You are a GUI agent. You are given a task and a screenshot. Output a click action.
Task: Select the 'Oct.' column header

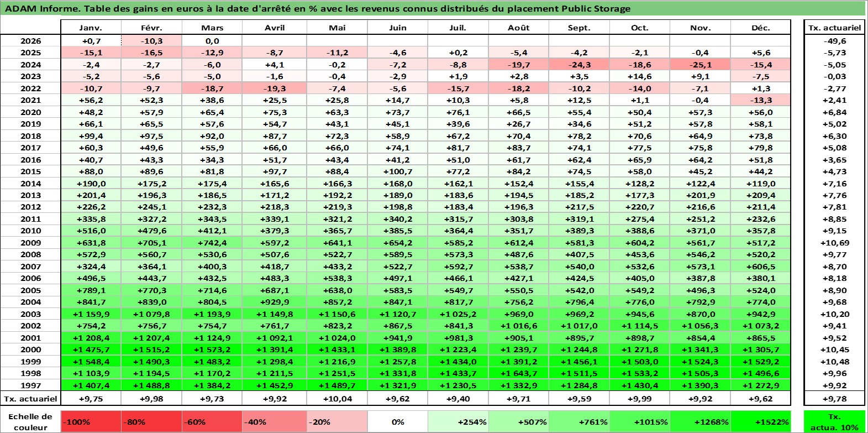tap(640, 28)
